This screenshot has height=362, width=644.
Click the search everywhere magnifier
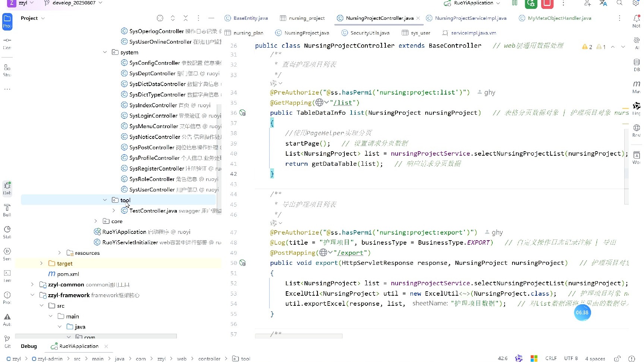point(619,3)
